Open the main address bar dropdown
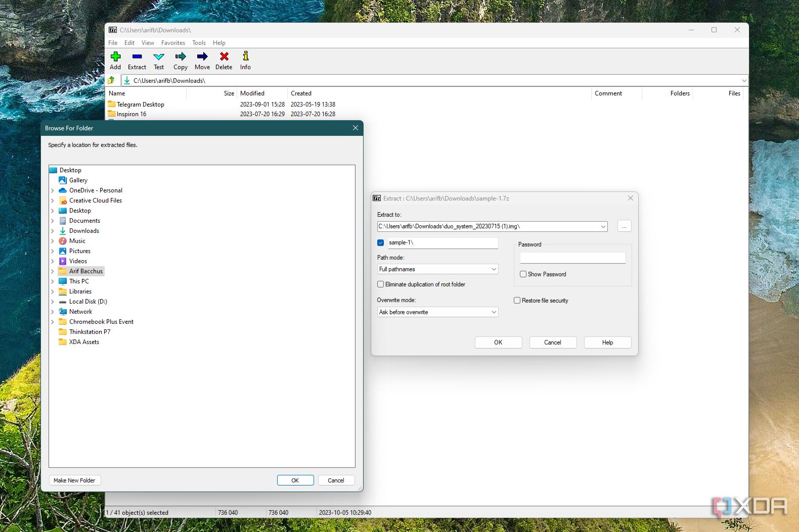799x532 pixels. [744, 81]
